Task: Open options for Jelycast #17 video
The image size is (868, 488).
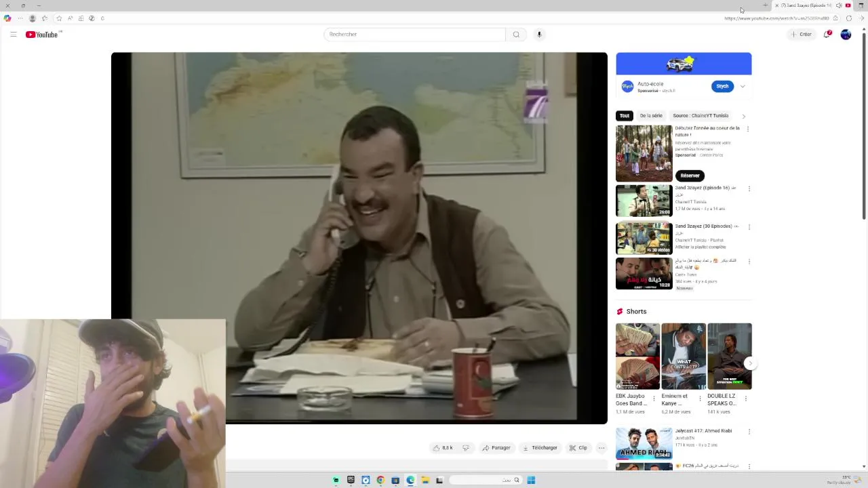Action: (x=749, y=432)
